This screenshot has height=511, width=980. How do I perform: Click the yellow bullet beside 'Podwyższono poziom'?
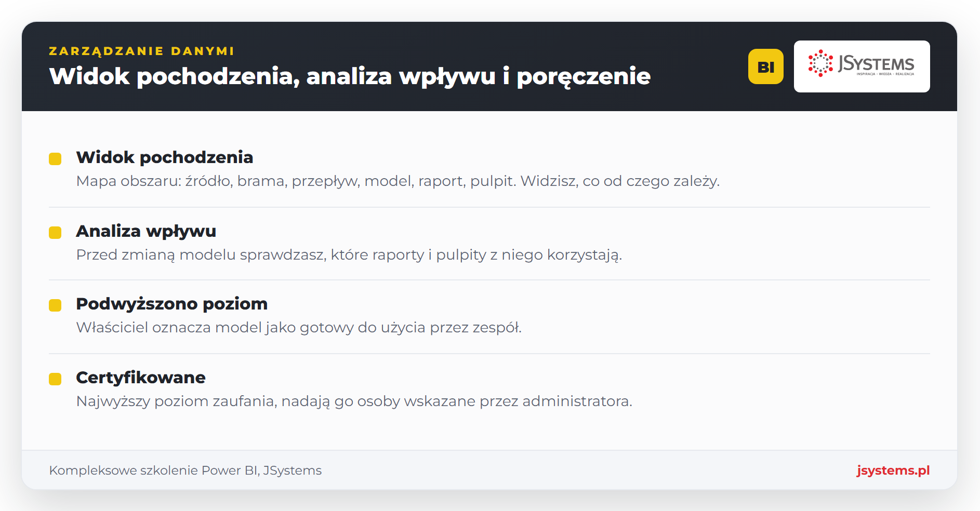(x=55, y=305)
